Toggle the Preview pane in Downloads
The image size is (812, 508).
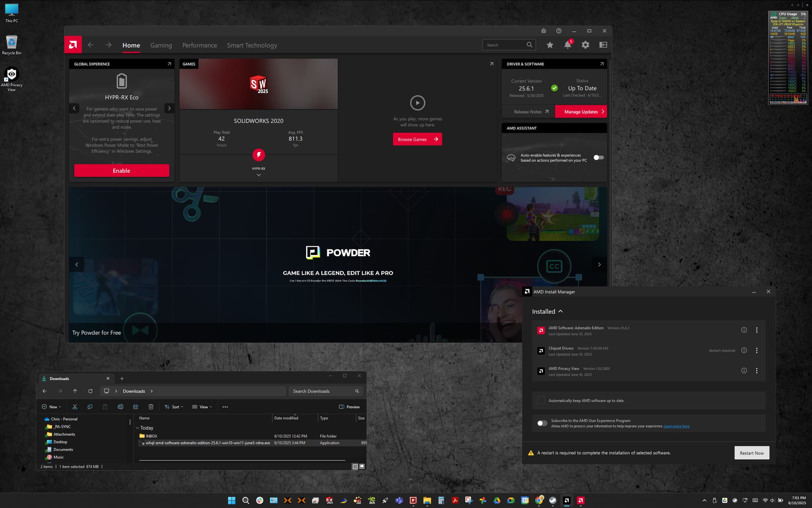click(x=349, y=407)
